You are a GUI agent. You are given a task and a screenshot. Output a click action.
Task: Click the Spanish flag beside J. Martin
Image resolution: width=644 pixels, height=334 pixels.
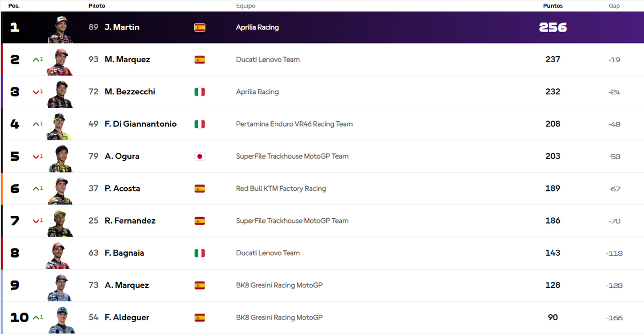click(199, 27)
